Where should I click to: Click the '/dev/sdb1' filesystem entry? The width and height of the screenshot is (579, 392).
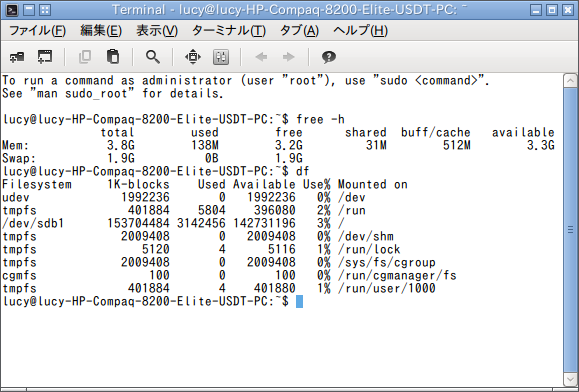[33, 223]
